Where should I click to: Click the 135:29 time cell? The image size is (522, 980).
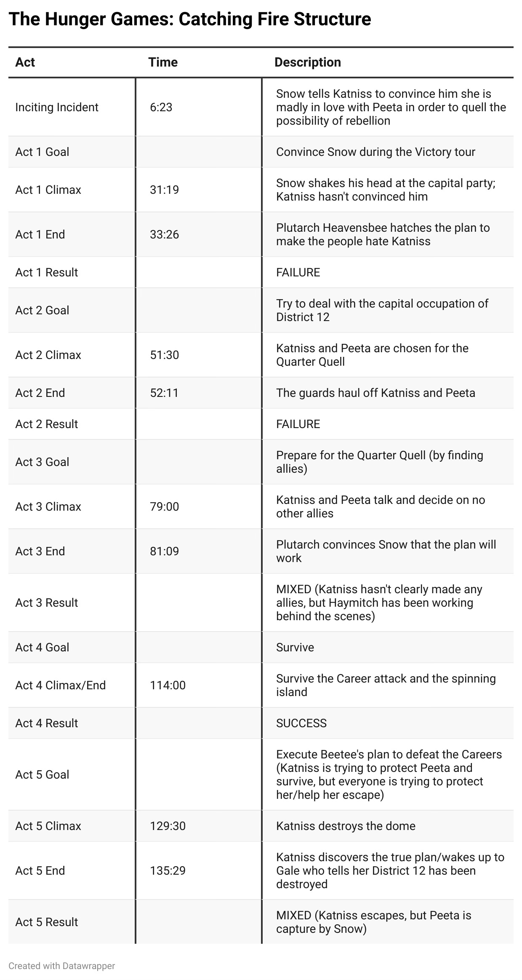168,871
